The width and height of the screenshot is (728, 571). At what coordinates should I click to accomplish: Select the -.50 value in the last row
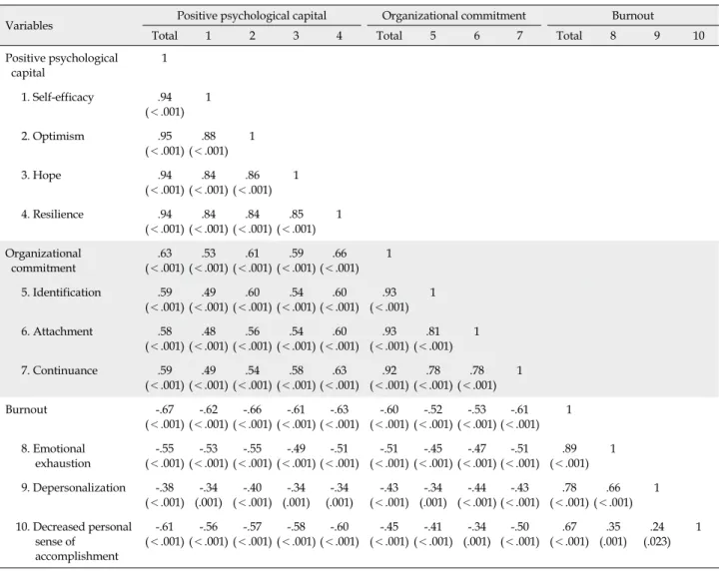519,527
